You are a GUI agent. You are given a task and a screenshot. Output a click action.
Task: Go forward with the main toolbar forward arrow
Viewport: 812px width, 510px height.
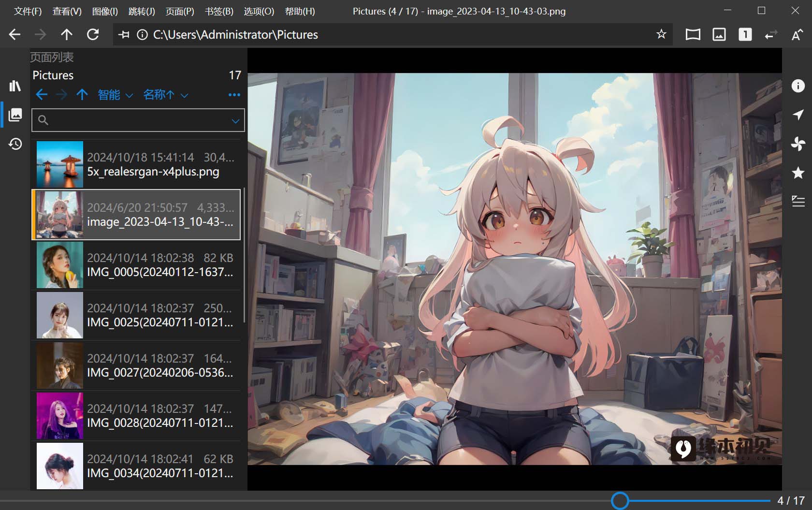pyautogui.click(x=41, y=34)
